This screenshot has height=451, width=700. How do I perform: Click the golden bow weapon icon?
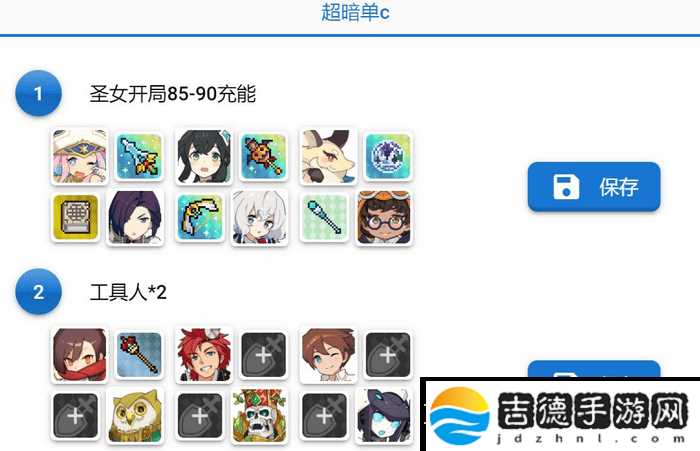click(200, 217)
